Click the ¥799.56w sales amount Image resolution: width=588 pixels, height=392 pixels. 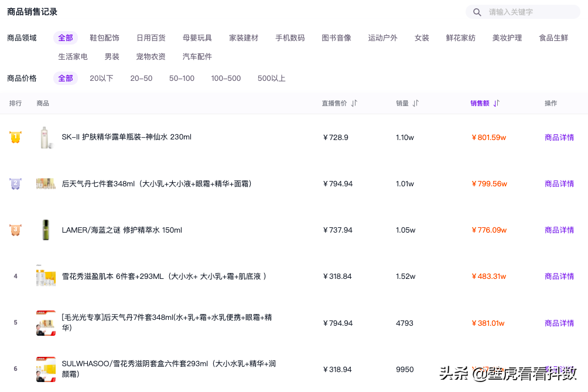(x=490, y=184)
